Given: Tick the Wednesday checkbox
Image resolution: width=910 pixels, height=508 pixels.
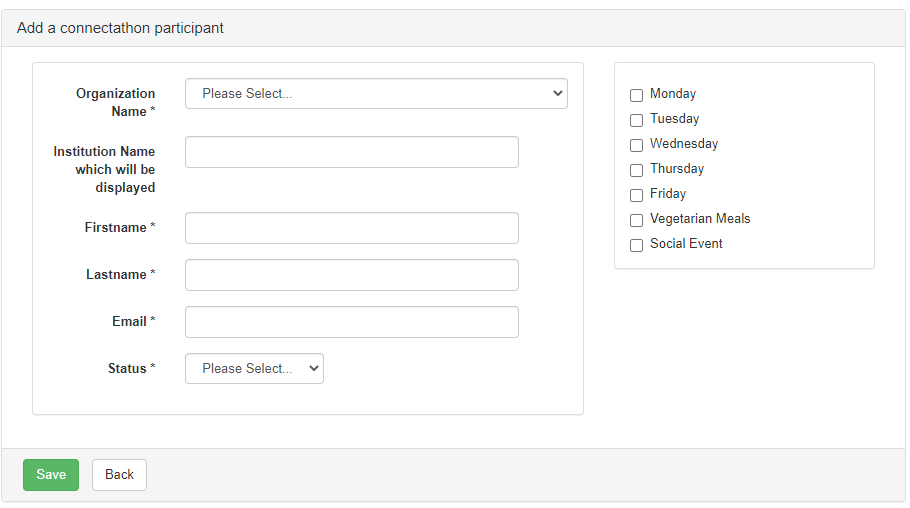Looking at the screenshot, I should (637, 145).
